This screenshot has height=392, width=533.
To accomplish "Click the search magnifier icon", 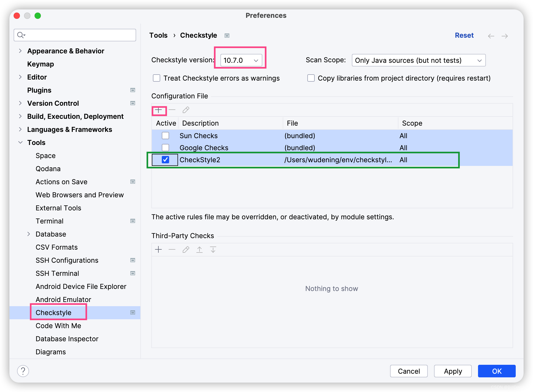I will pyautogui.click(x=21, y=35).
